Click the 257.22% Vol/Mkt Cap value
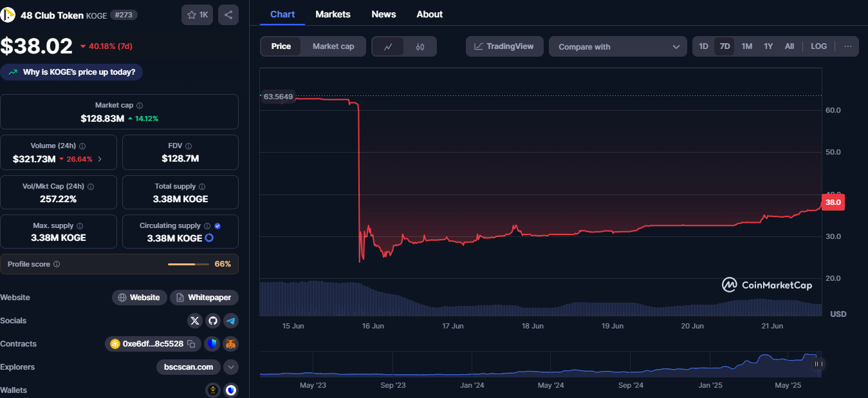Screen dimensions: 868x398 pos(58,199)
